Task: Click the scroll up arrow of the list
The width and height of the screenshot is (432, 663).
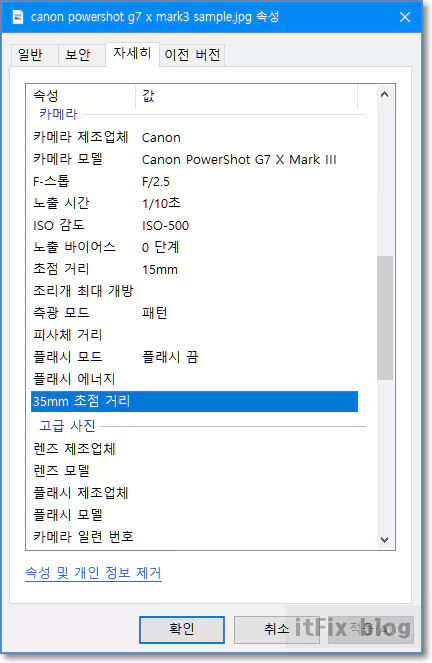Action: click(384, 95)
